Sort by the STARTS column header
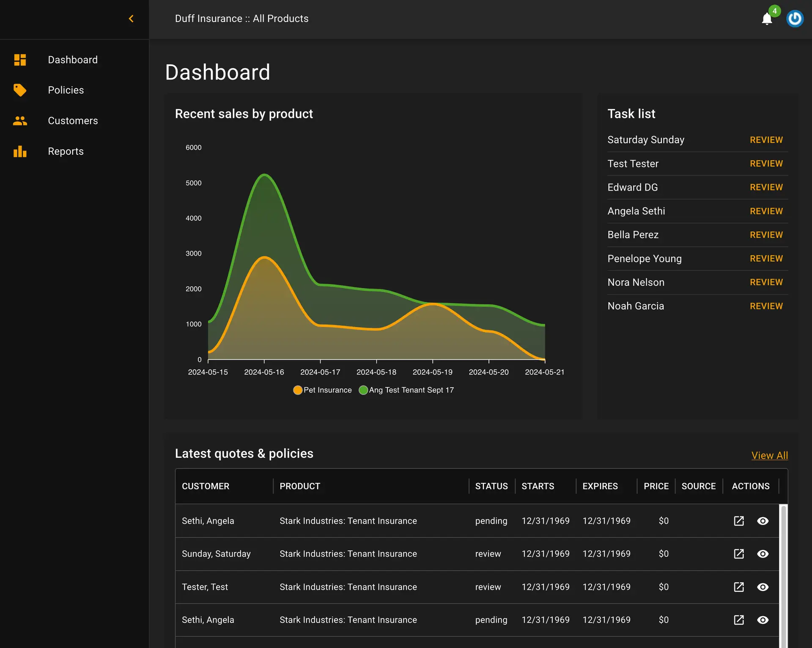 [x=538, y=486]
